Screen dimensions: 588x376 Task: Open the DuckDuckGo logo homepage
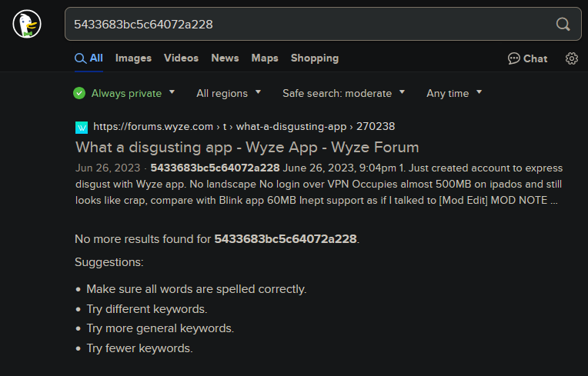[27, 24]
